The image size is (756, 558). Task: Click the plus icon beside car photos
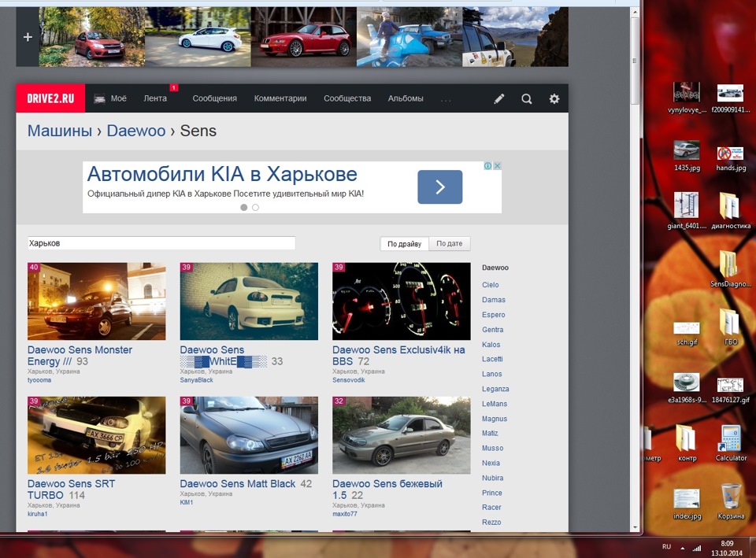[28, 37]
